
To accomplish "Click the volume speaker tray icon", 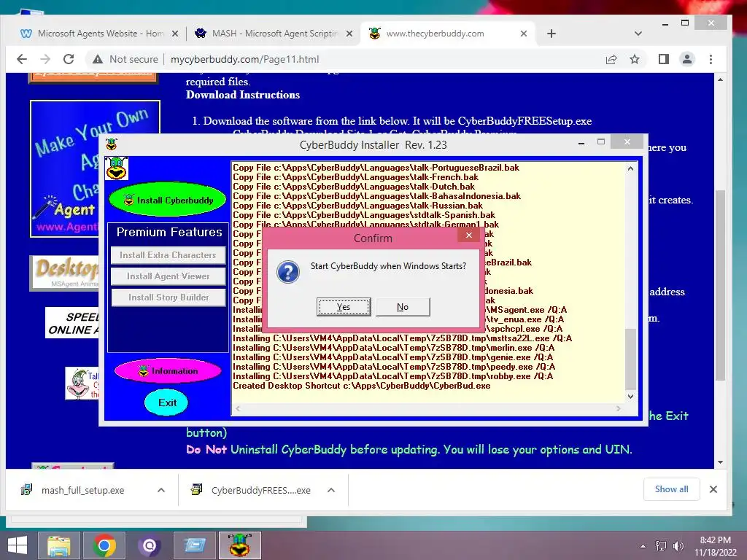I will point(678,546).
